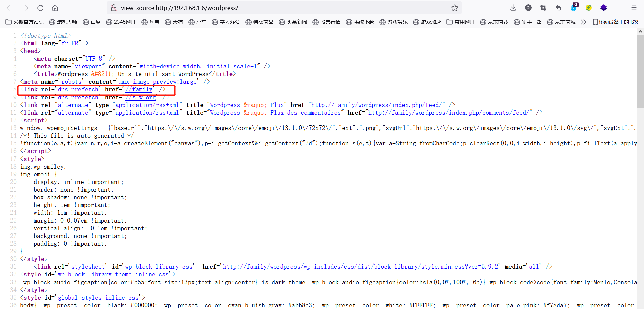Open the index.php/comments/feed/ link
The image size is (644, 309).
[x=449, y=113]
